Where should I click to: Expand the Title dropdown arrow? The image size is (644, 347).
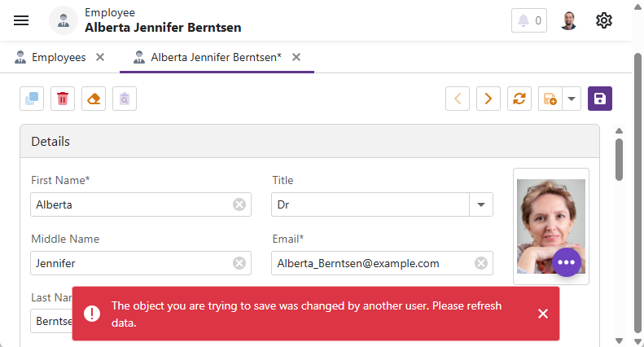coord(481,204)
